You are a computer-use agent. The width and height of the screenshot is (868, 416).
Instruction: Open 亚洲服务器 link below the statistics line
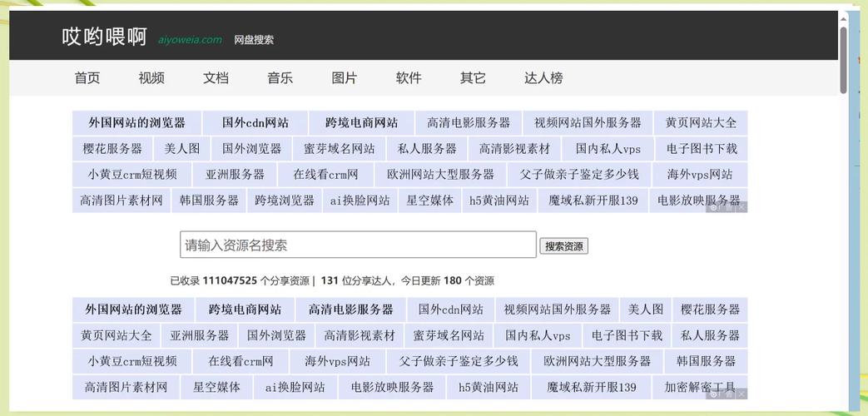coord(199,336)
